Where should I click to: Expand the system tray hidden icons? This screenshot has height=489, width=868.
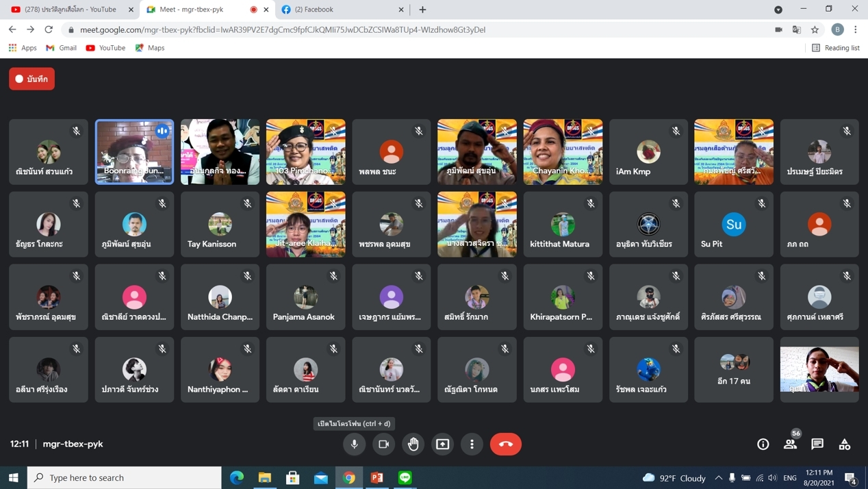pyautogui.click(x=718, y=477)
